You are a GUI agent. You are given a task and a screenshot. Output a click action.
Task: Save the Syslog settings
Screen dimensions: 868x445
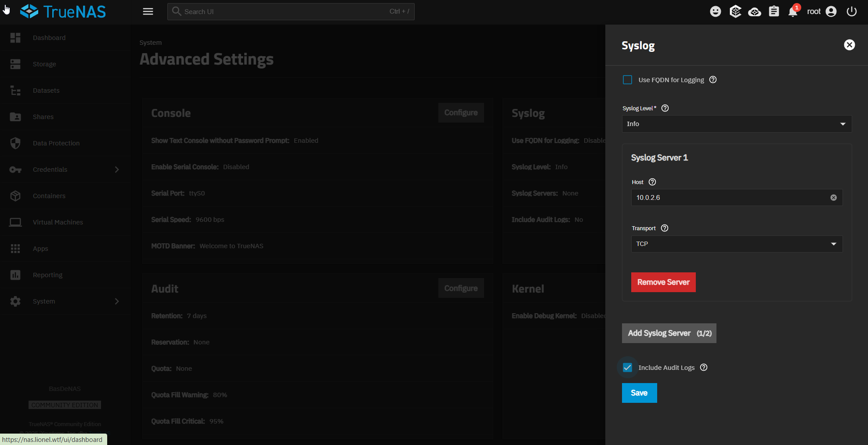point(639,393)
